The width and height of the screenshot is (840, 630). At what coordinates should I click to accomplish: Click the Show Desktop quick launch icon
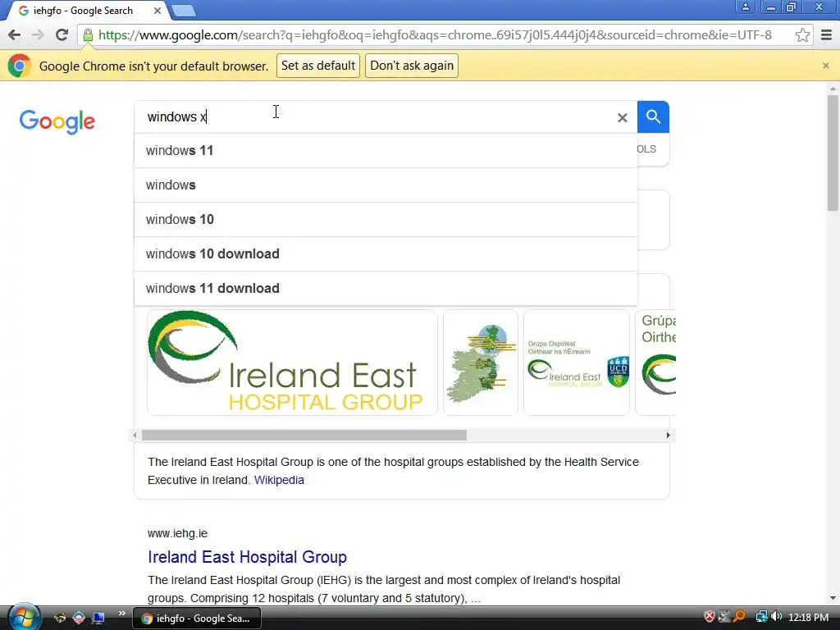[98, 618]
